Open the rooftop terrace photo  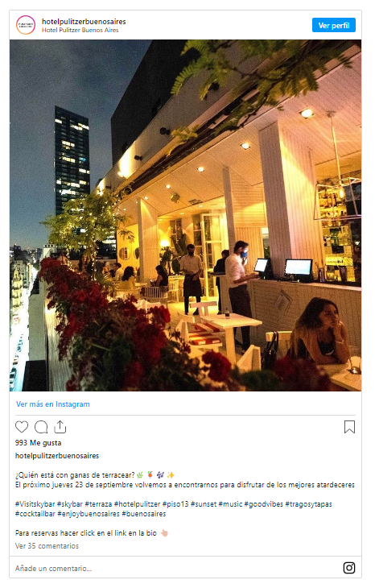(185, 215)
